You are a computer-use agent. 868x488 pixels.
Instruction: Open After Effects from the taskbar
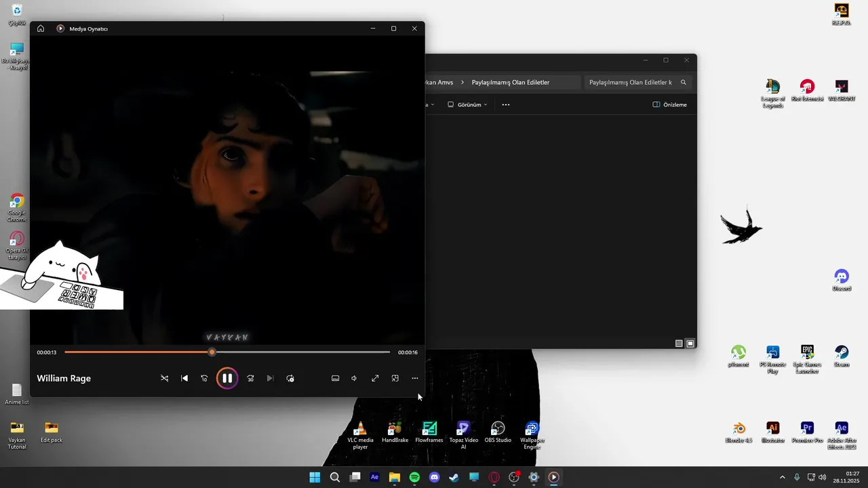[374, 477]
